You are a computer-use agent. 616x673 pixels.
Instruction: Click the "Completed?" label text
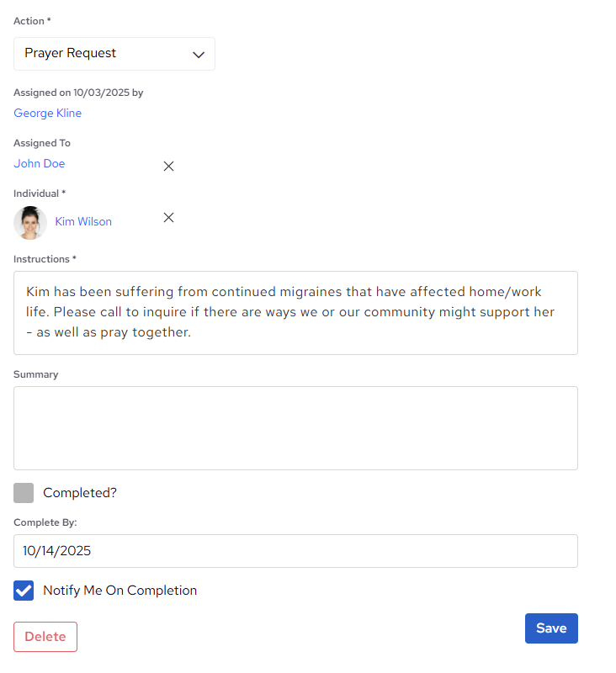pos(80,493)
